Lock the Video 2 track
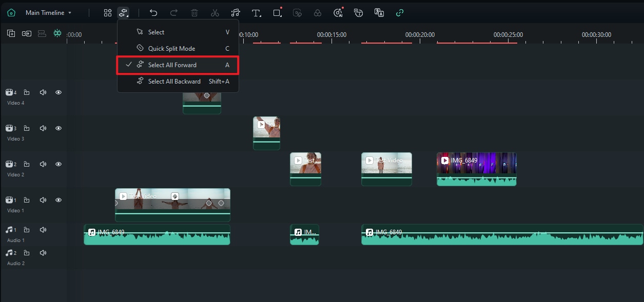The height and width of the screenshot is (302, 644). point(27,165)
